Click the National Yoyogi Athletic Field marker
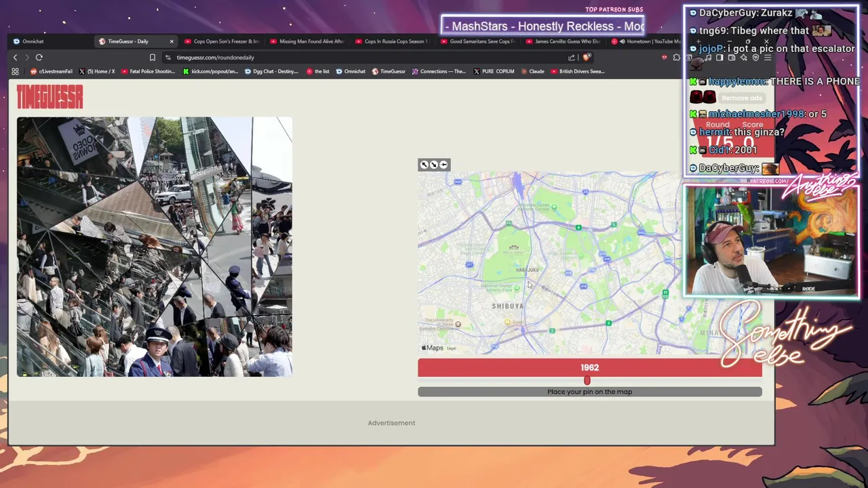Viewport: 868px width, 488px height. tap(517, 287)
